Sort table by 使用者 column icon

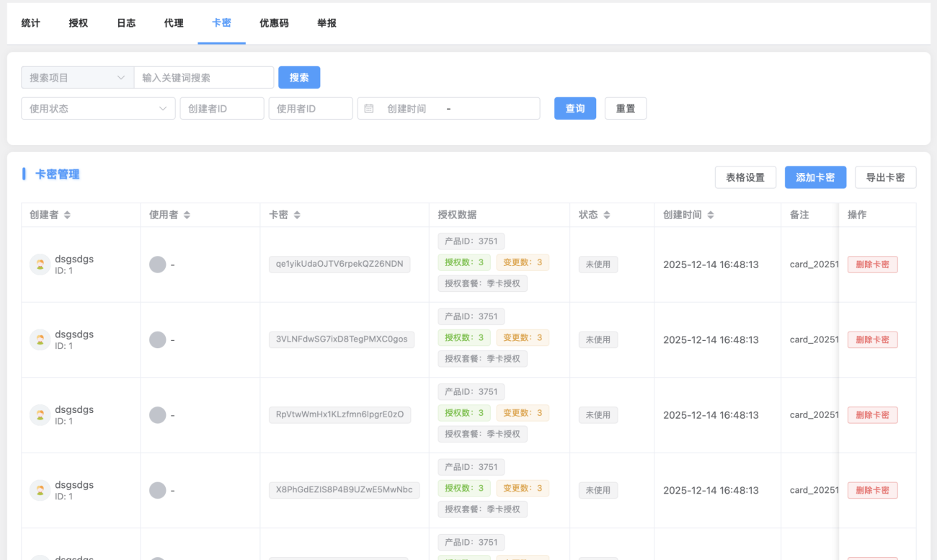[187, 215]
